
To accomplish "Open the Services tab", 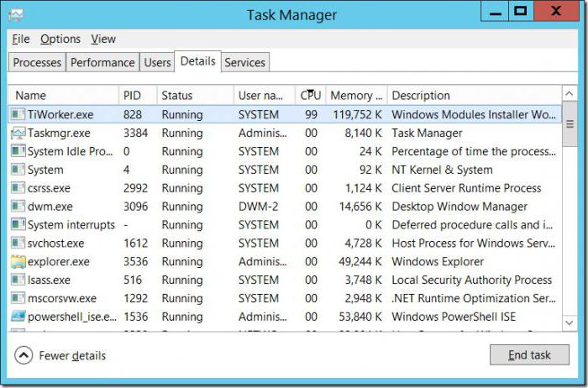I will 244,62.
